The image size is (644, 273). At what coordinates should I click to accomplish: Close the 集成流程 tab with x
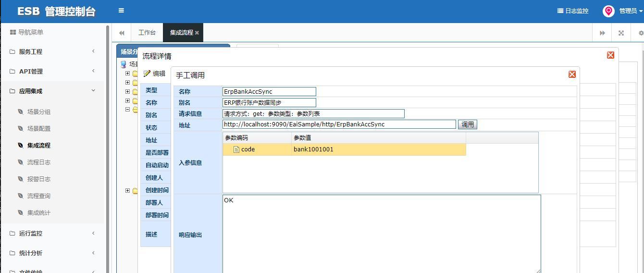pos(197,33)
